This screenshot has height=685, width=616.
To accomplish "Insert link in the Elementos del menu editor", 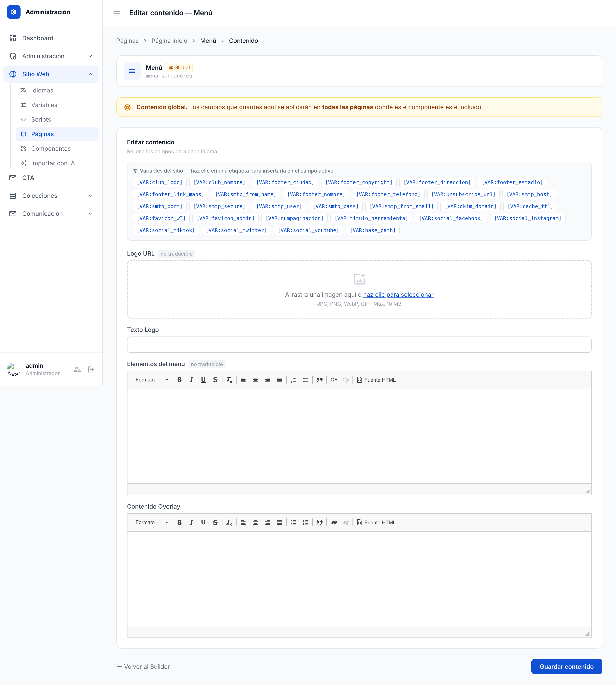I will point(333,380).
